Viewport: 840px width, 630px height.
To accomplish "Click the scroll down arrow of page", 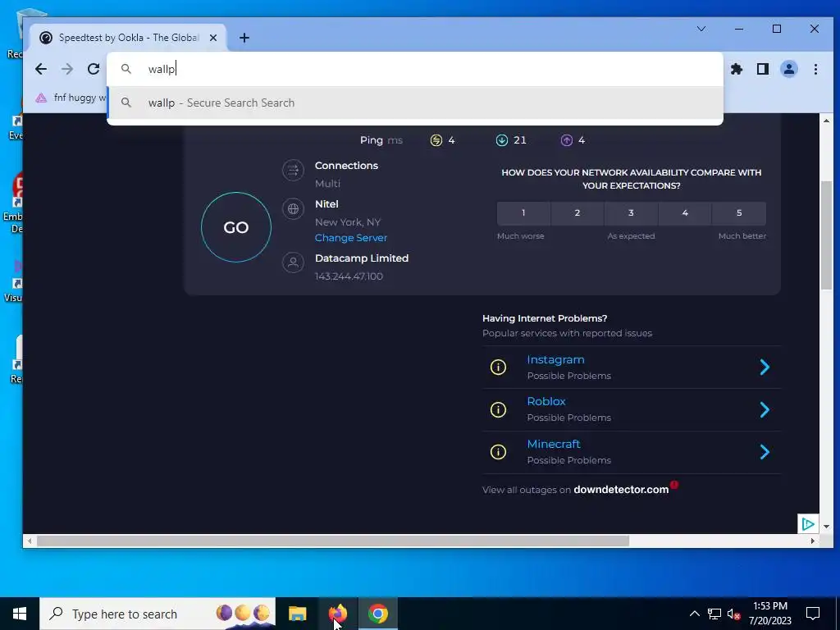I will point(826,527).
